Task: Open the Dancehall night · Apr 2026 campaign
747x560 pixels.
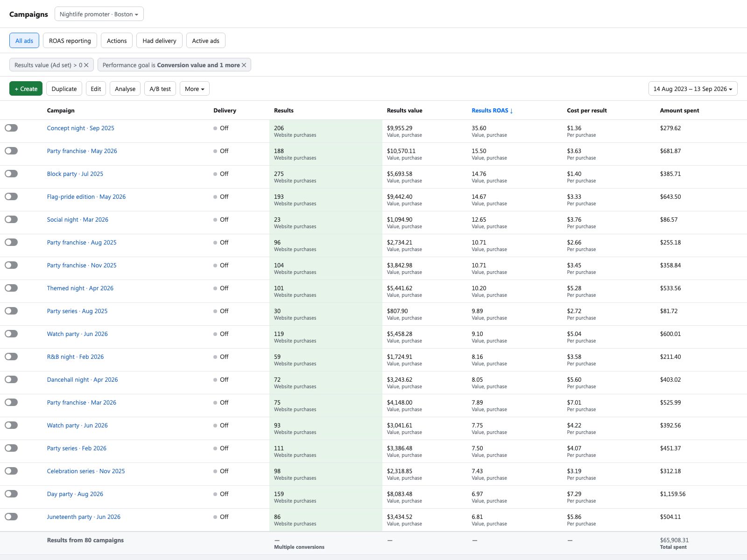Action: 82,379
